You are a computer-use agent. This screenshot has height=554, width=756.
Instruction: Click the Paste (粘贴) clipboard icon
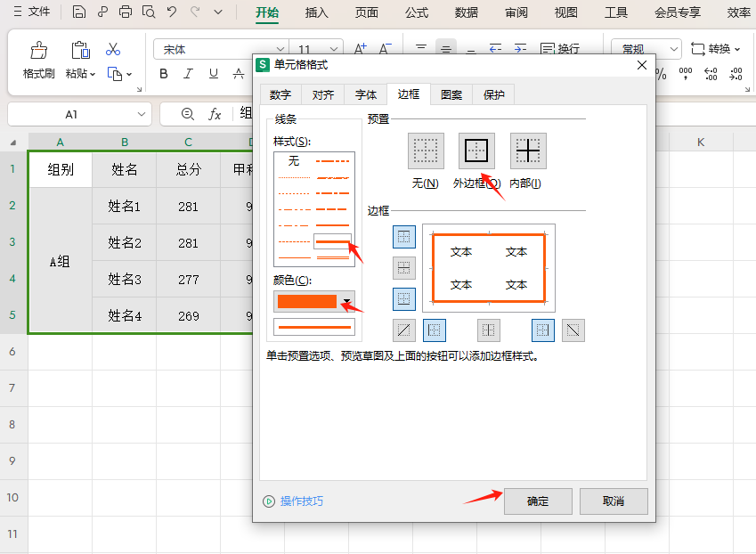pos(80,50)
